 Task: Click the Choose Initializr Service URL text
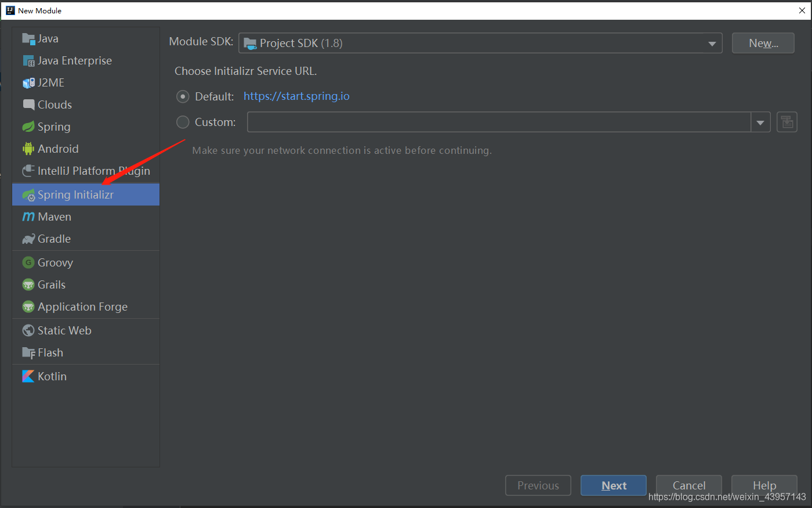pyautogui.click(x=246, y=71)
